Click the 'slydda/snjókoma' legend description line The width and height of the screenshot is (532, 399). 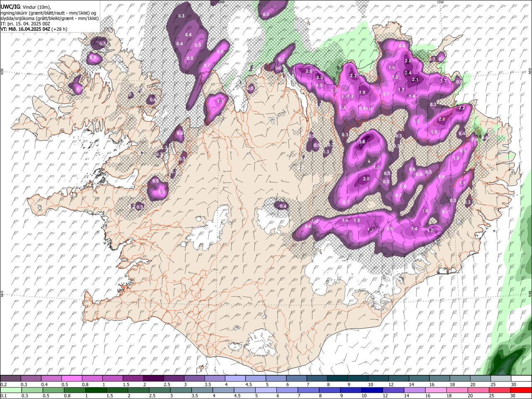click(x=49, y=18)
